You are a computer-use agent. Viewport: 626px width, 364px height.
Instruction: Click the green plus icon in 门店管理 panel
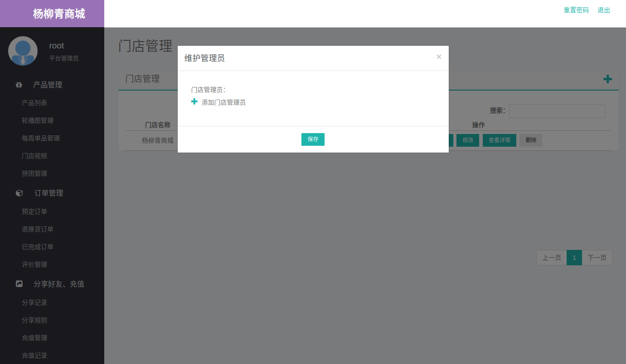point(607,79)
